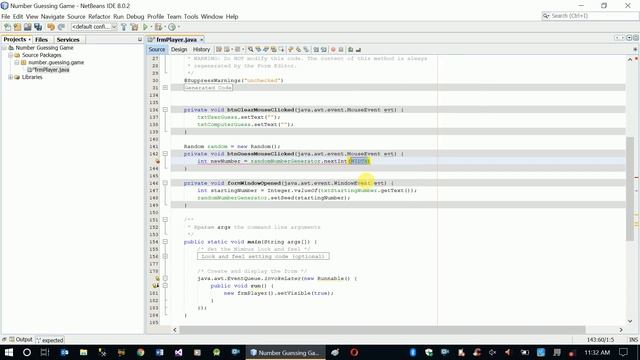Viewport: 640px width, 360px height.
Task: Switch to the Services panel tab
Action: (x=68, y=40)
